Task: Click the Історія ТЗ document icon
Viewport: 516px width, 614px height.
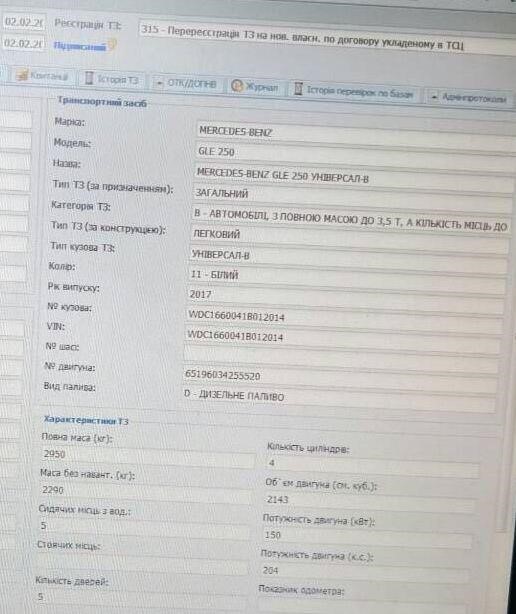Action: (89, 78)
